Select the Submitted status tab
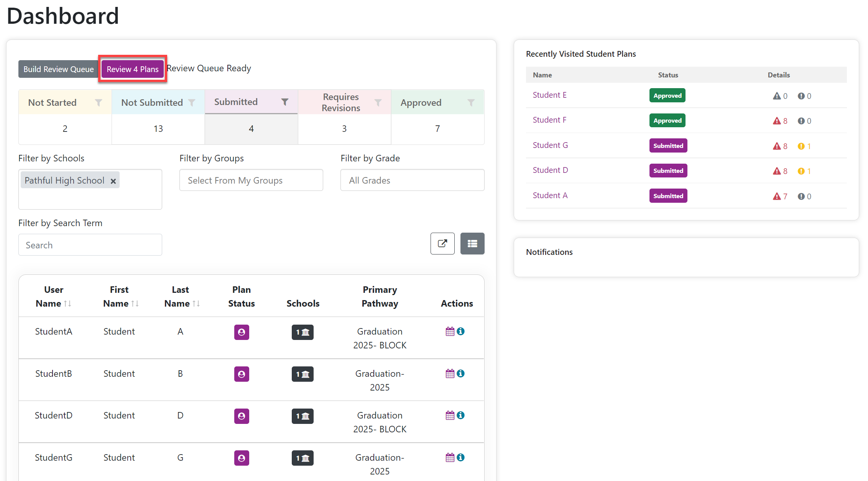This screenshot has width=868, height=481. coord(251,102)
